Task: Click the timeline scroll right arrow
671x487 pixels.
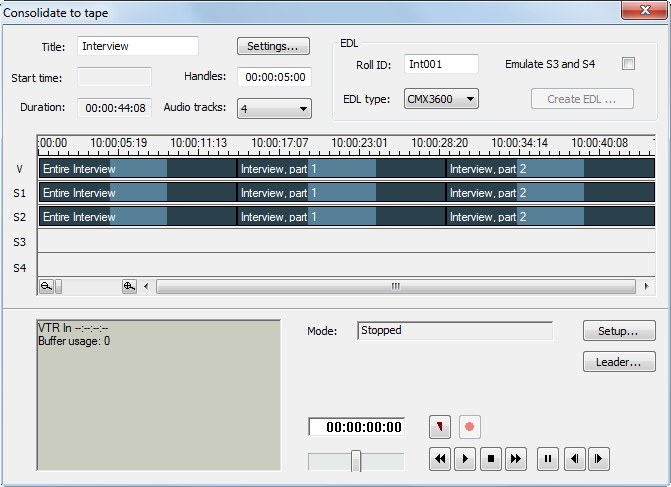Action: point(646,286)
